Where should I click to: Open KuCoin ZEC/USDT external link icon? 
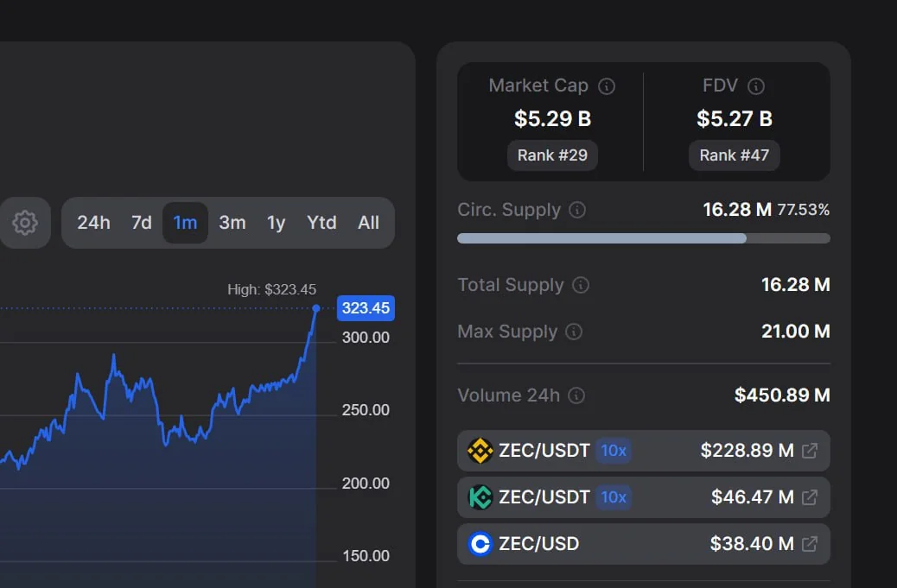[810, 497]
